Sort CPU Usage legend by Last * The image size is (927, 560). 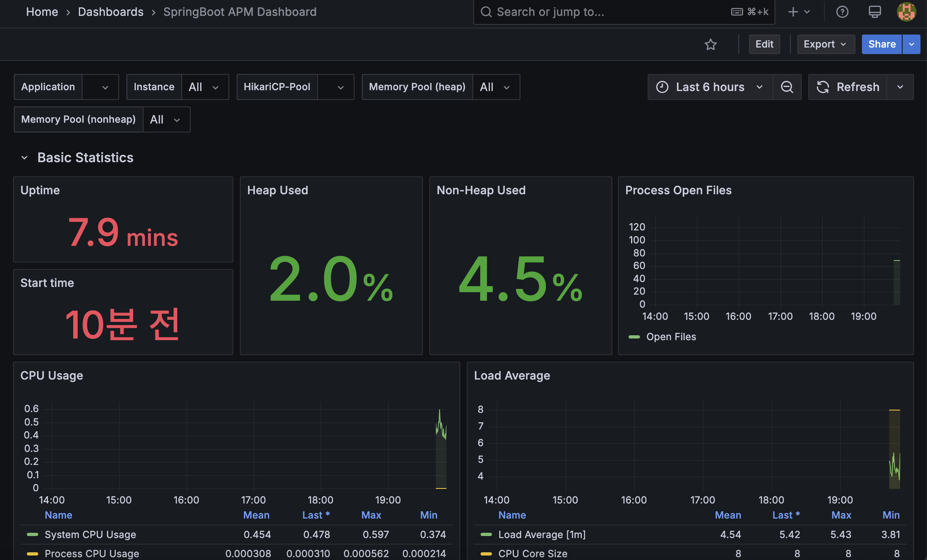pyautogui.click(x=316, y=515)
